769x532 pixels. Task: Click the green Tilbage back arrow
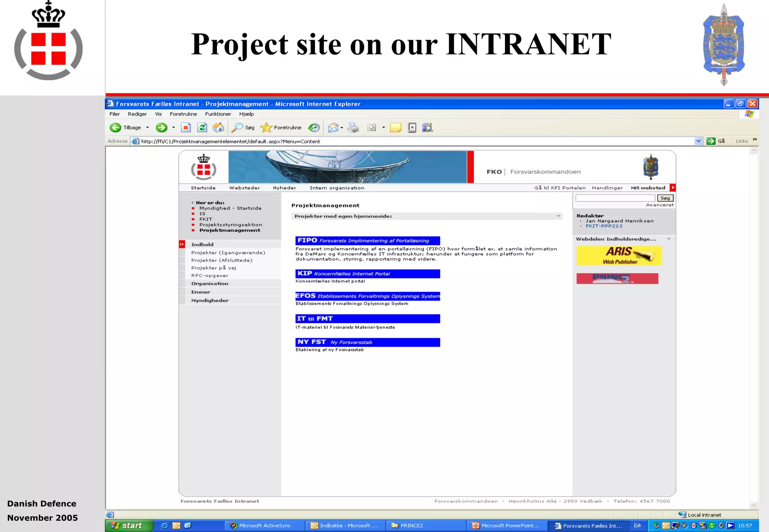coord(115,128)
